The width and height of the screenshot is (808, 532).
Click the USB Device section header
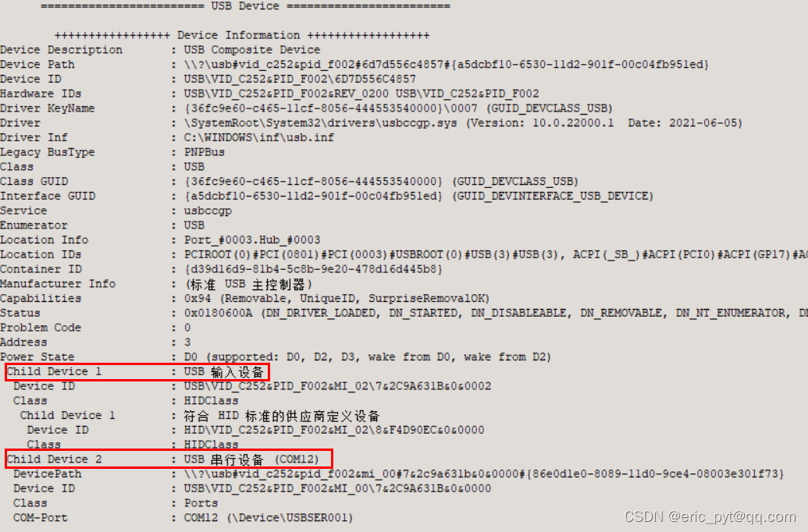(245, 6)
